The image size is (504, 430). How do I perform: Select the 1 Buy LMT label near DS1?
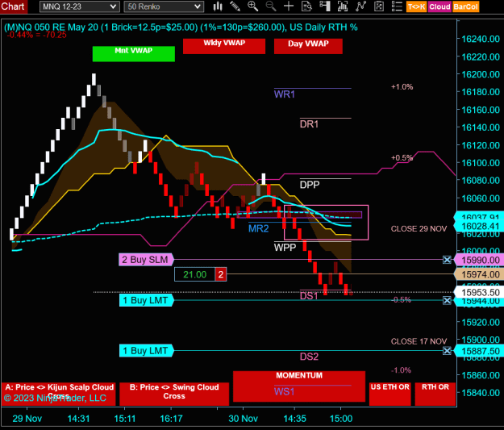click(146, 300)
